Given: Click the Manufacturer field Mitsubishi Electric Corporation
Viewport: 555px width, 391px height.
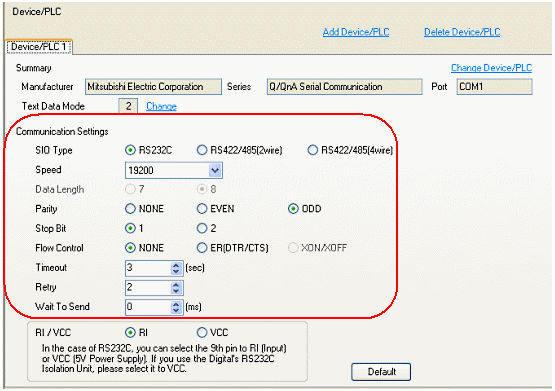Looking at the screenshot, I should [x=153, y=87].
